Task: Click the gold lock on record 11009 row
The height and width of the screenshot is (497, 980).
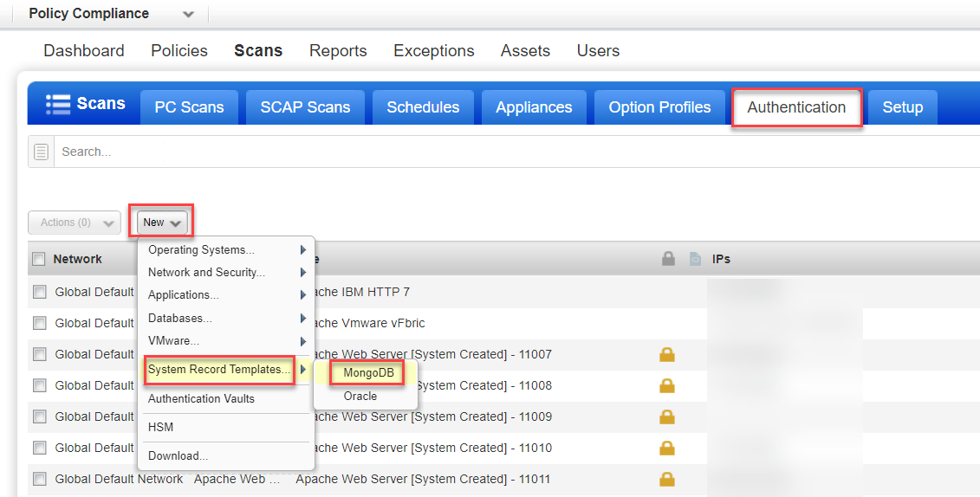Action: 667,416
